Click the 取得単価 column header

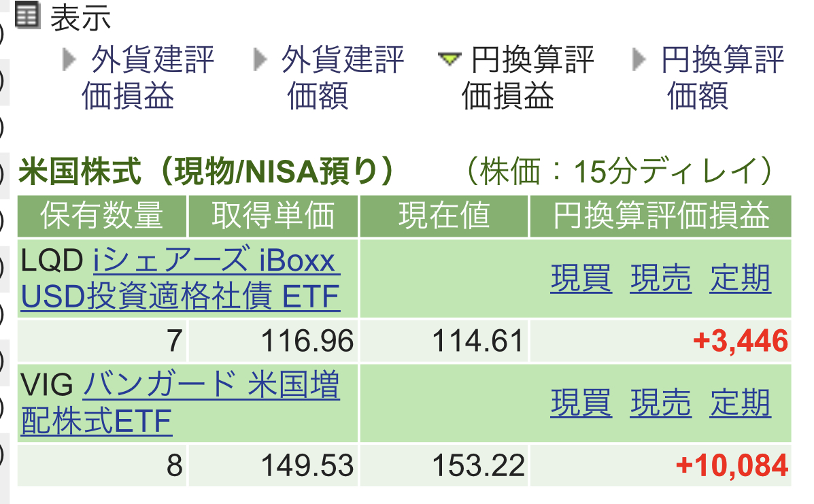(273, 216)
